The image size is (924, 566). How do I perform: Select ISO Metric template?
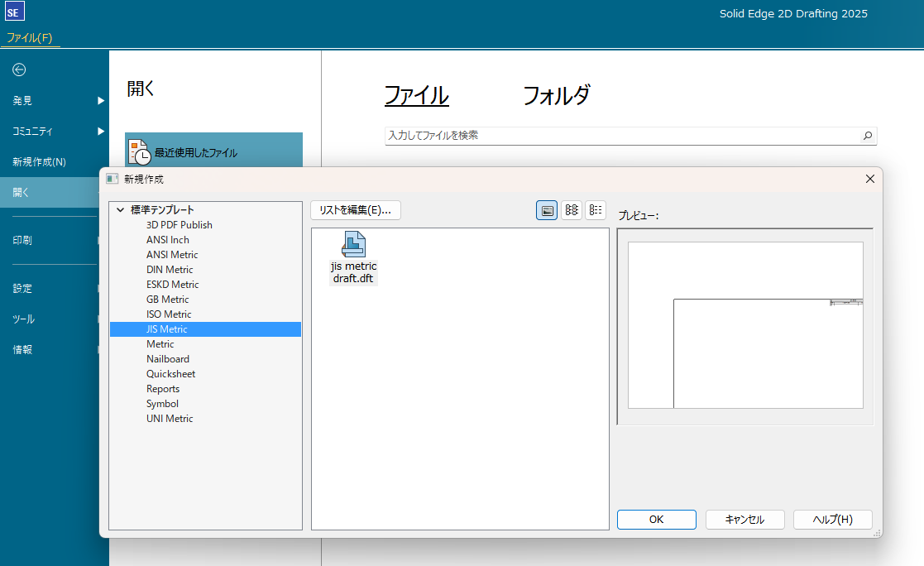click(x=169, y=314)
